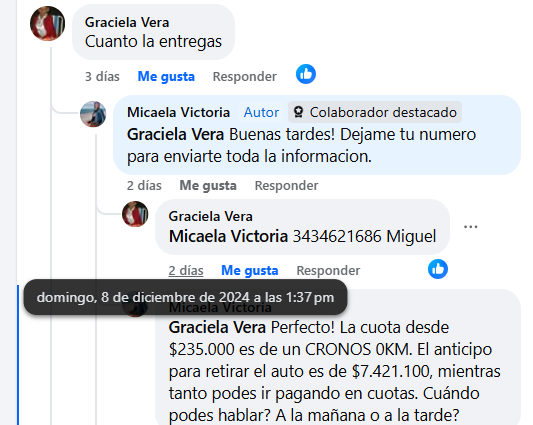Open Micaela Victoria's avatar on her first reply
Viewport: 533px width, 425px height.
(93, 114)
